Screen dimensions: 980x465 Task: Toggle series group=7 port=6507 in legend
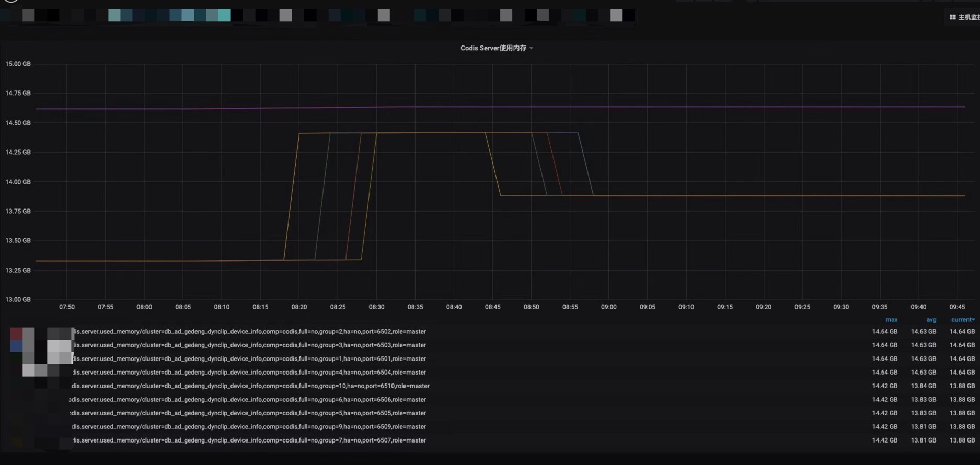[x=249, y=440]
